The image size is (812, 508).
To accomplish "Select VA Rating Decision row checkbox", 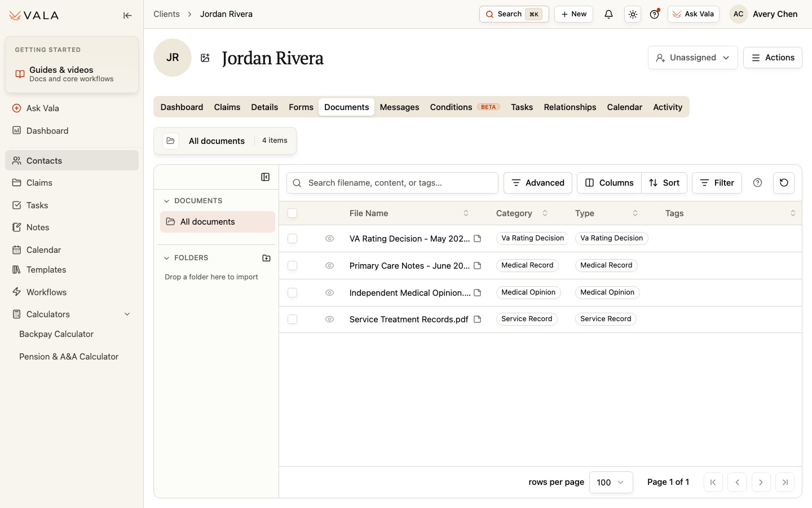I will (292, 239).
